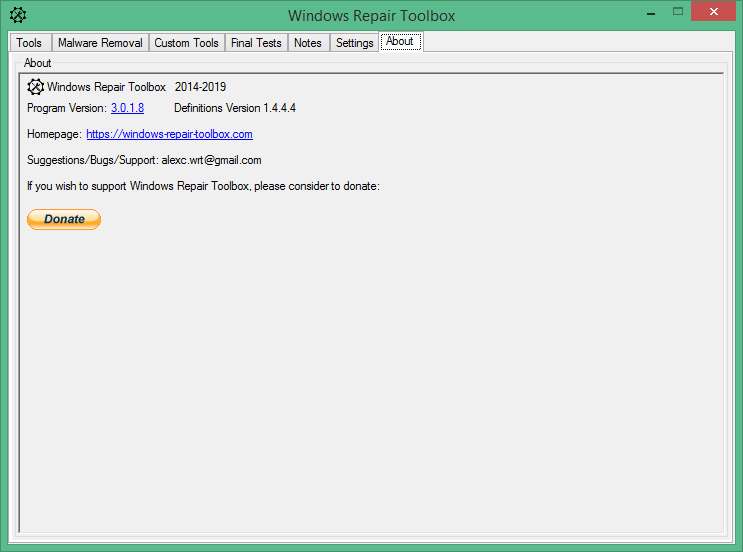
Task: Open the Notes tab
Action: click(308, 43)
